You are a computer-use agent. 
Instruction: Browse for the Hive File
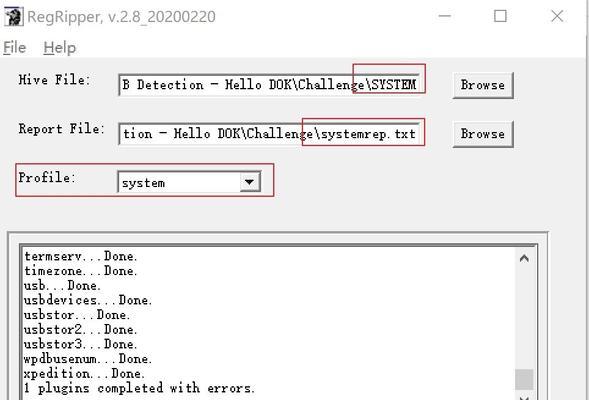(x=483, y=85)
